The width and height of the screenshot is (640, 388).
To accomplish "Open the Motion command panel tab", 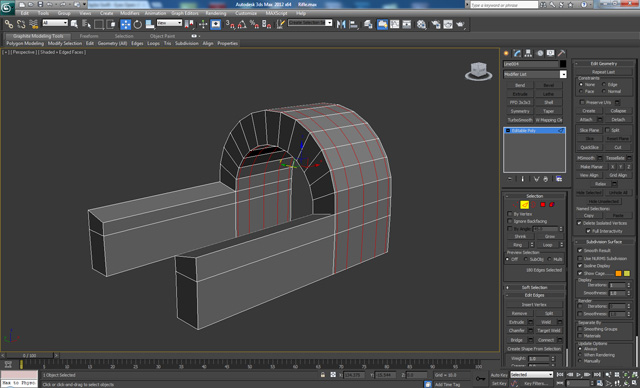I will point(540,53).
